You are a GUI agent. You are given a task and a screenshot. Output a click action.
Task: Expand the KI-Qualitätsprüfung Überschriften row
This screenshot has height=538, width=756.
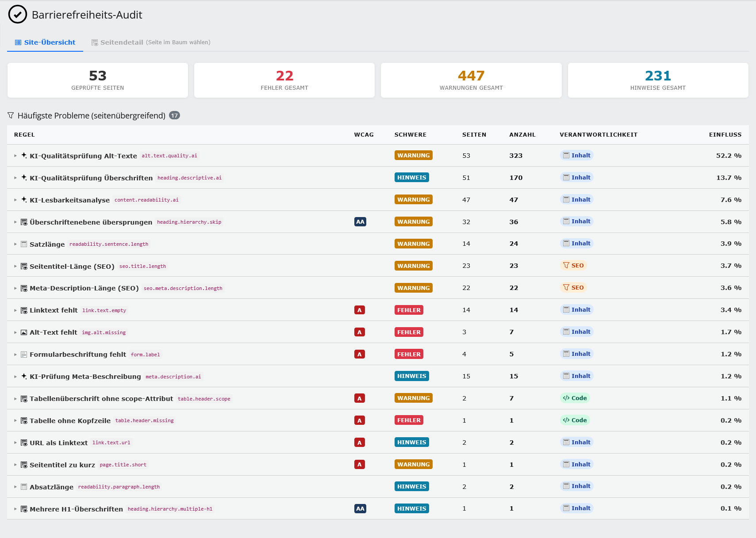(x=15, y=178)
